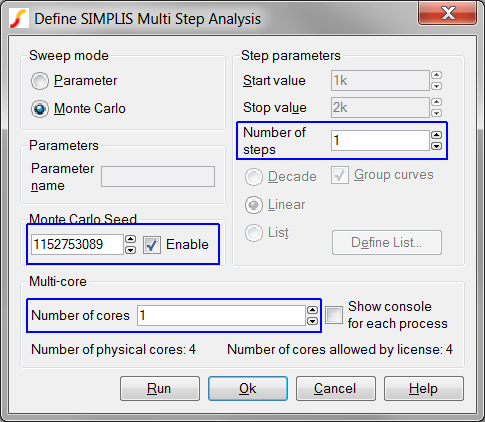The height and width of the screenshot is (422, 485).
Task: Close the dialog with the X button
Action: [448, 13]
